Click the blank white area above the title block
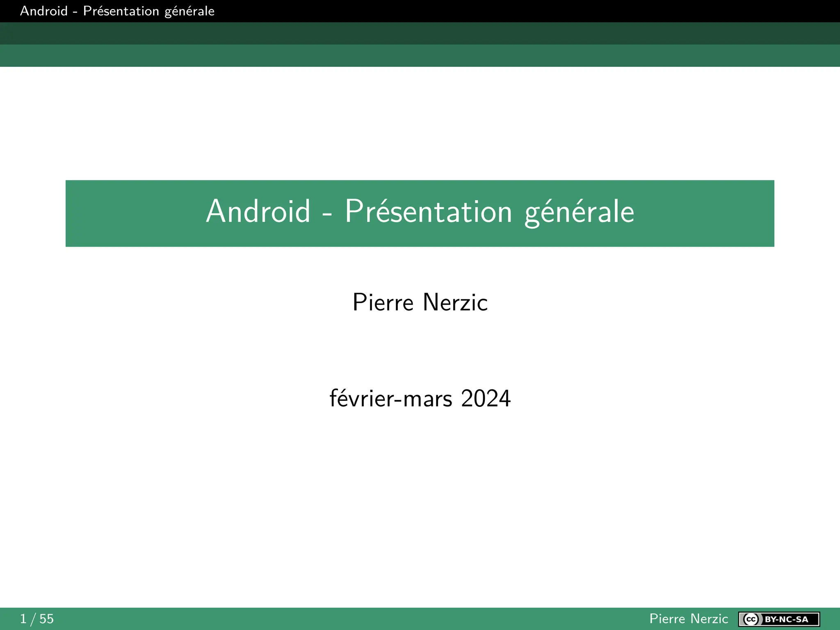The height and width of the screenshot is (630, 840). pyautogui.click(x=420, y=123)
